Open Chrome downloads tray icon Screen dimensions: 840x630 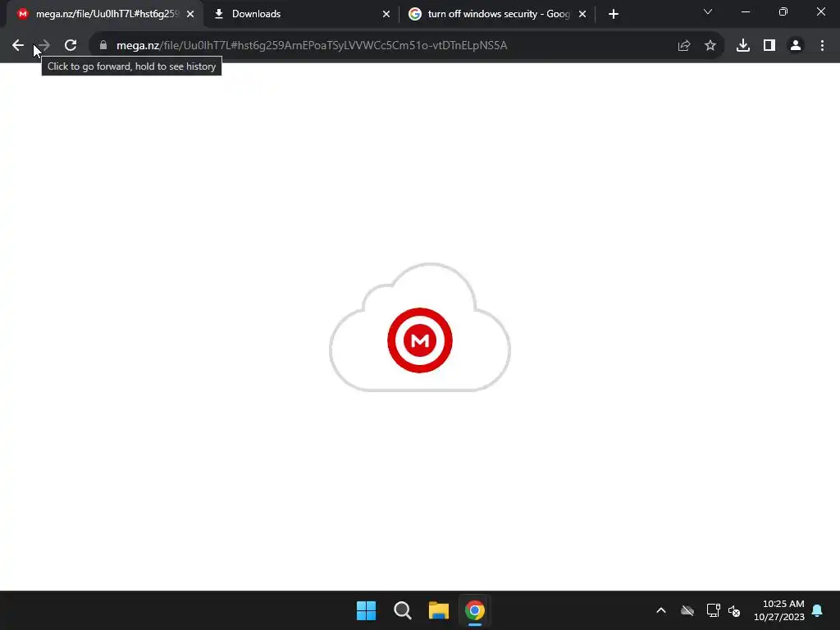click(x=743, y=46)
